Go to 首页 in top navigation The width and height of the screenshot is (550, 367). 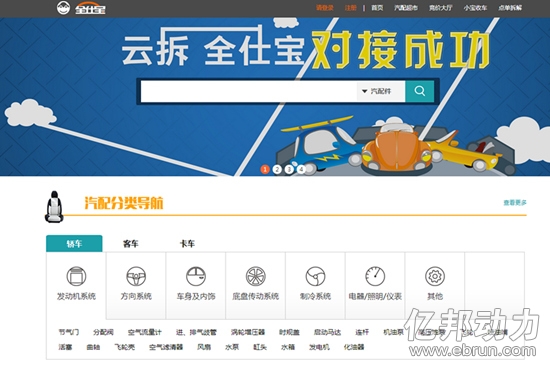(x=377, y=8)
